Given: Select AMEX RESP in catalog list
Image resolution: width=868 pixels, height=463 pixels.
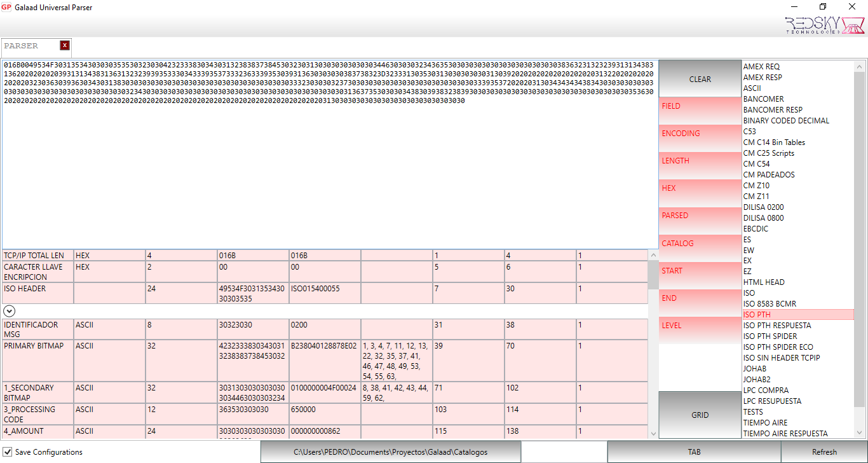Looking at the screenshot, I should [763, 78].
